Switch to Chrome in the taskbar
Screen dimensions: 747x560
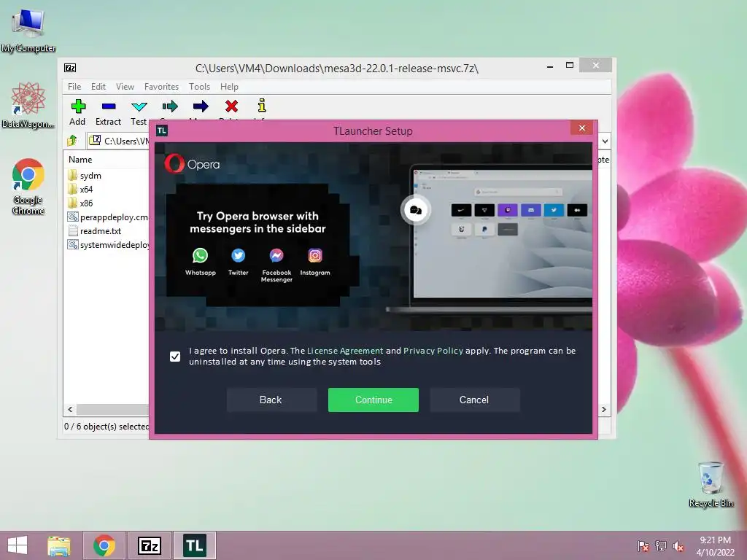tap(104, 545)
